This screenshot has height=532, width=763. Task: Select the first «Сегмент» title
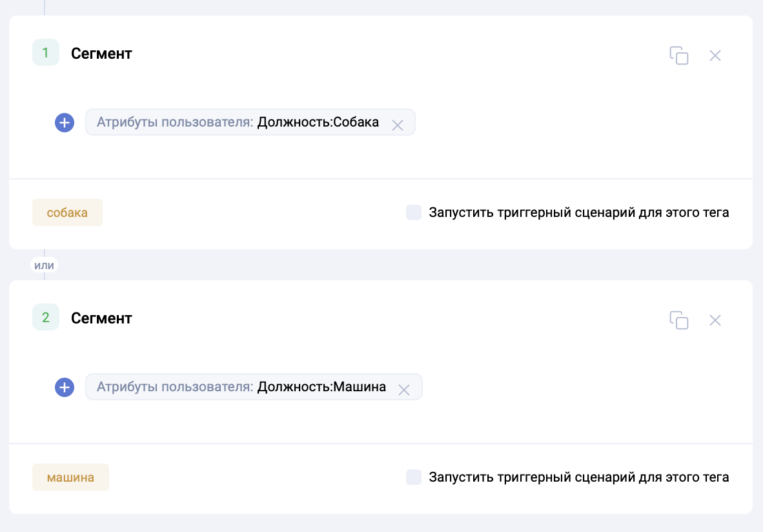point(101,54)
